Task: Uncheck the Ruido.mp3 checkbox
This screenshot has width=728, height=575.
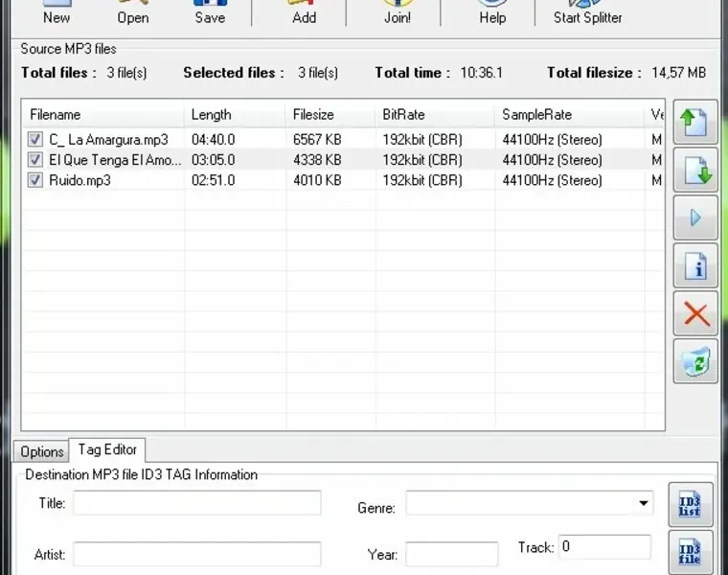Action: (x=35, y=180)
